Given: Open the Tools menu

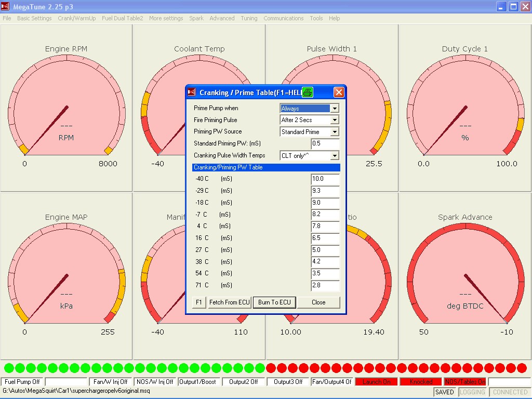Looking at the screenshot, I should [x=316, y=18].
